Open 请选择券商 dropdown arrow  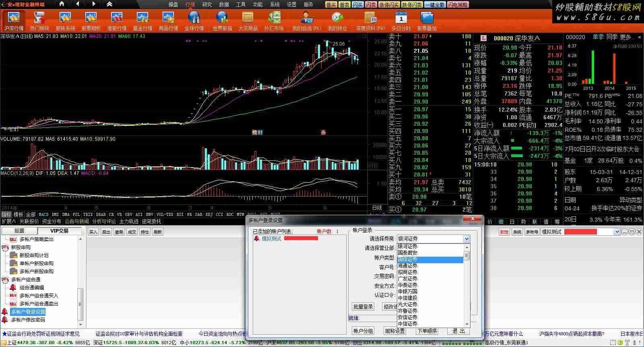466,239
